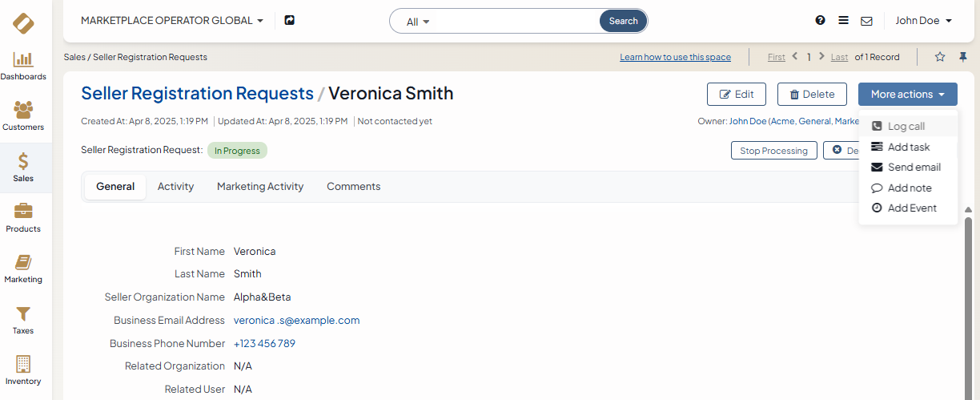
Task: Click the application logo icon
Action: [23, 23]
